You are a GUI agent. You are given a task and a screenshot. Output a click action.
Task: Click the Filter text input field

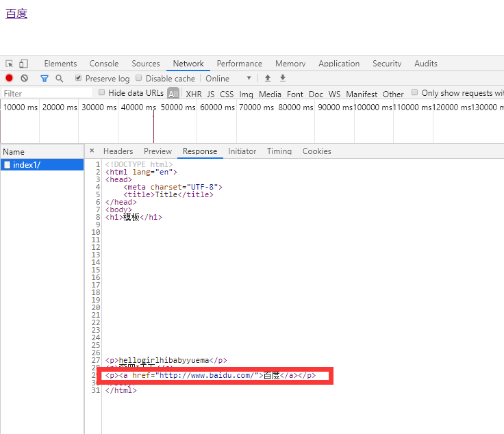pyautogui.click(x=47, y=94)
